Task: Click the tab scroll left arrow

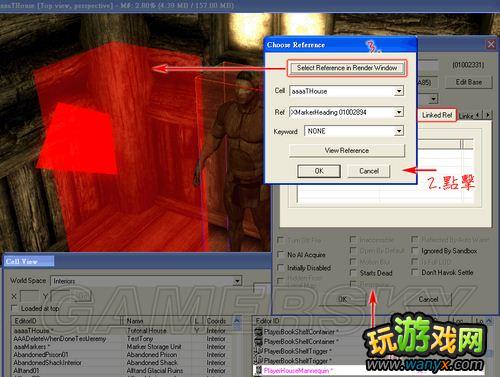Action: tap(478, 115)
